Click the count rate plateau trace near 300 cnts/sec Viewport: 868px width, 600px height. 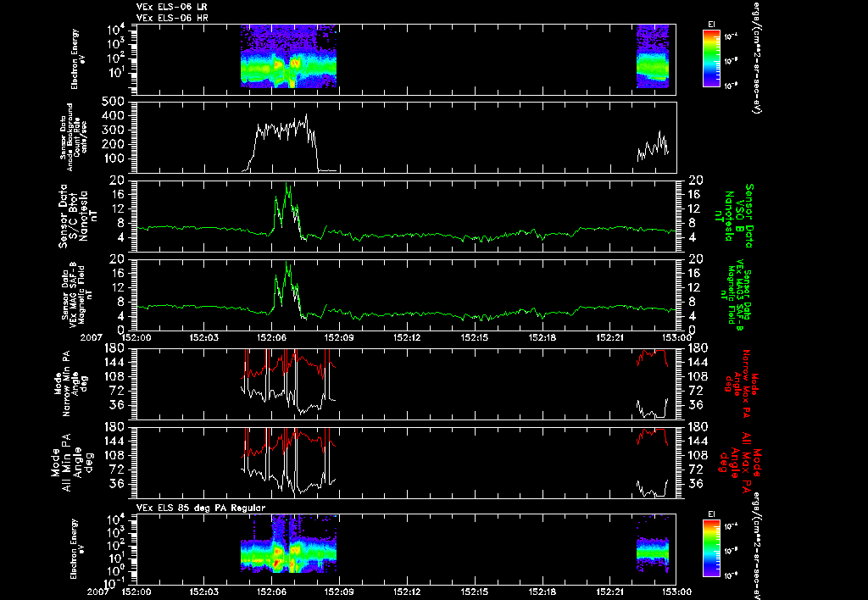(282, 130)
